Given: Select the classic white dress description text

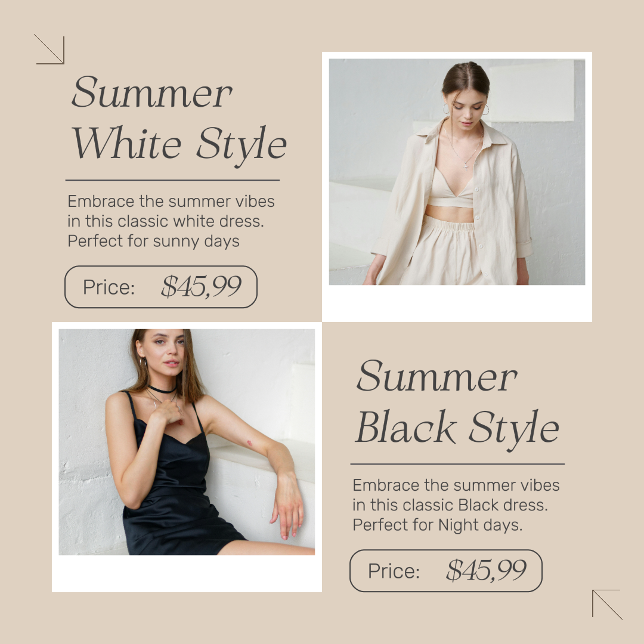Looking at the screenshot, I should tap(171, 221).
